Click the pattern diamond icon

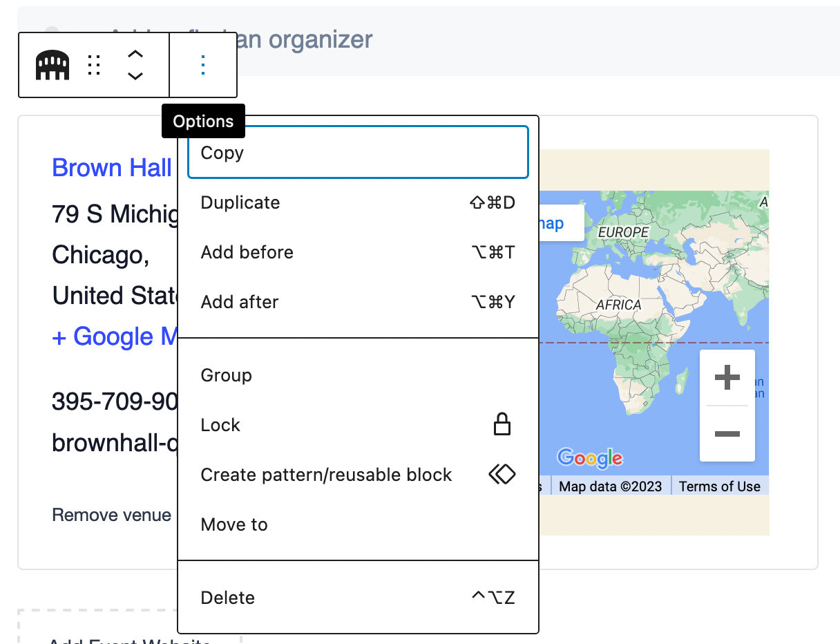click(x=502, y=474)
